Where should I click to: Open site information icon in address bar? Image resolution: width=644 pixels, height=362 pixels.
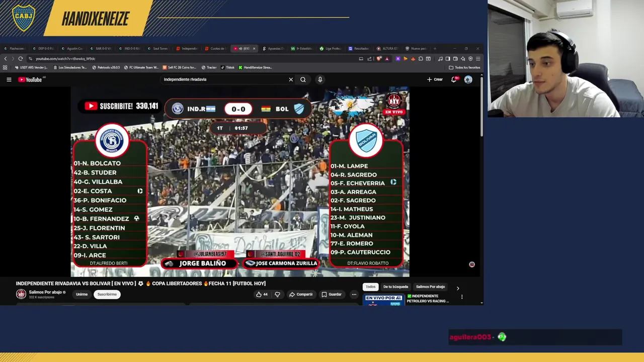click(x=31, y=59)
